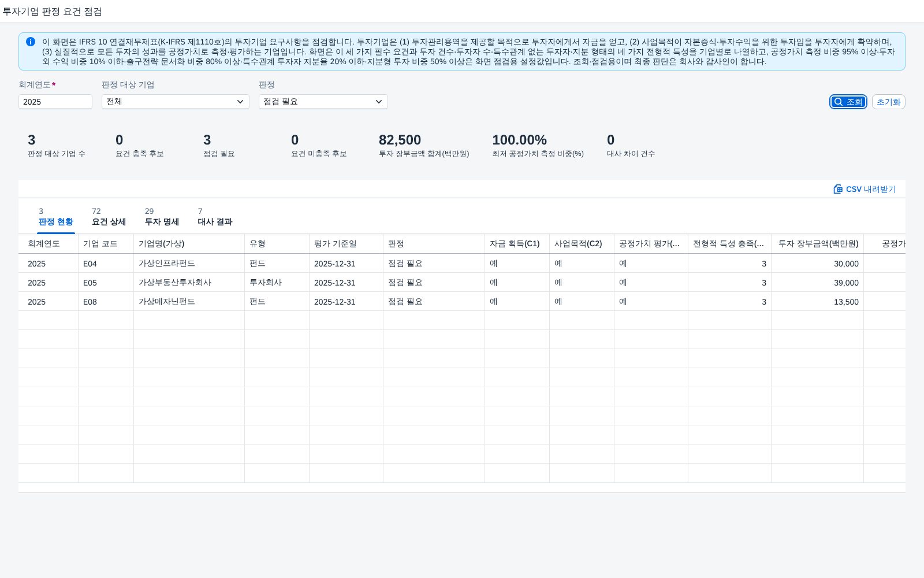The width and height of the screenshot is (924, 578).
Task: Click the E05 company code cell
Action: (106, 283)
